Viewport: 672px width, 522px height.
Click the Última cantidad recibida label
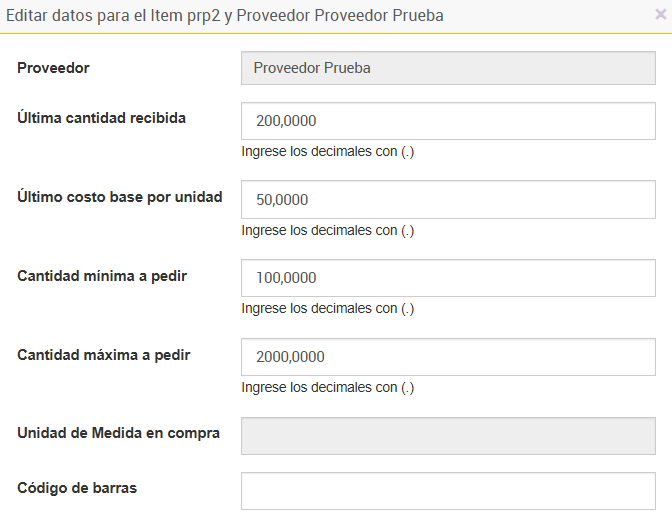(x=102, y=118)
